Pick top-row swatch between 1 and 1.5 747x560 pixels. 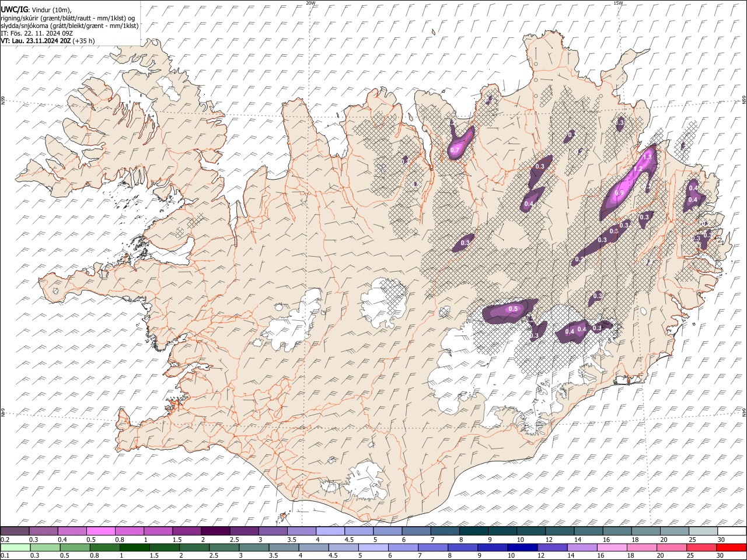click(158, 531)
